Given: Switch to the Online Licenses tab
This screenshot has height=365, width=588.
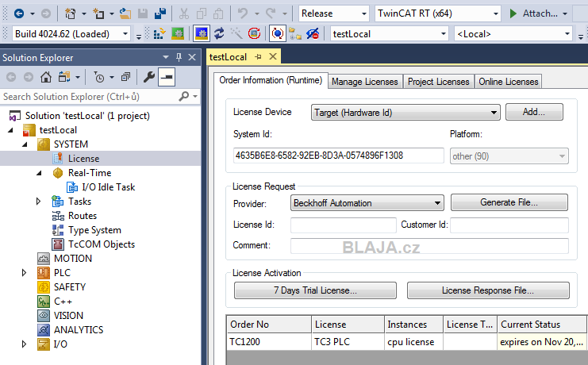Looking at the screenshot, I should point(508,82).
